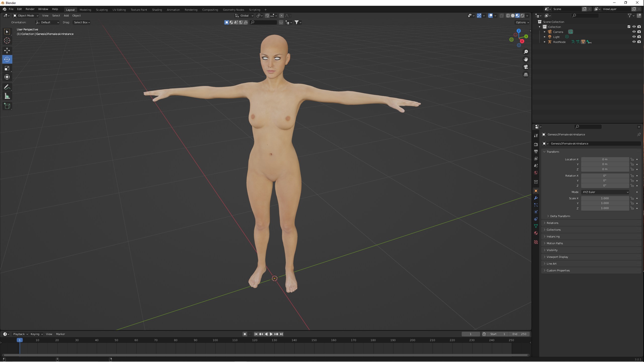The width and height of the screenshot is (644, 362).
Task: Activate the Measure tool
Action: (x=7, y=96)
